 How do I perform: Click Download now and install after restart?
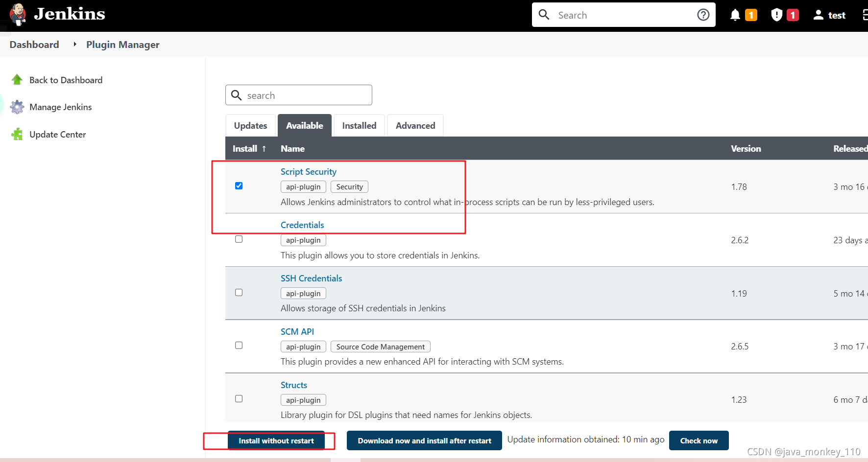tap(424, 440)
